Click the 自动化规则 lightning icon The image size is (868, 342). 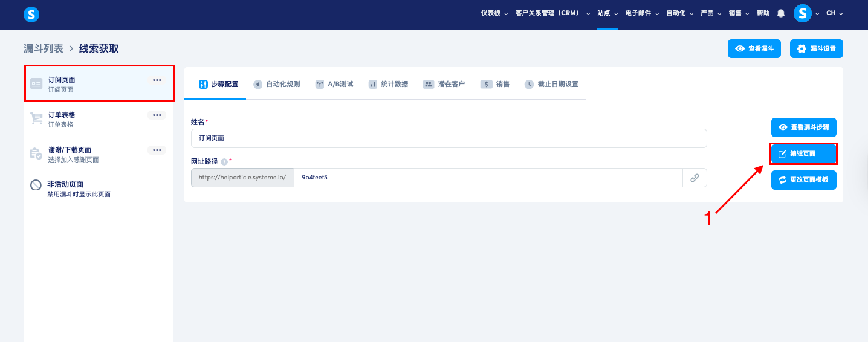click(x=258, y=84)
